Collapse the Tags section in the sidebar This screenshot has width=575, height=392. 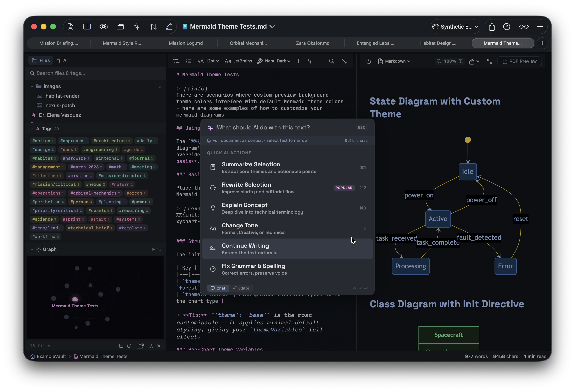pyautogui.click(x=32, y=129)
